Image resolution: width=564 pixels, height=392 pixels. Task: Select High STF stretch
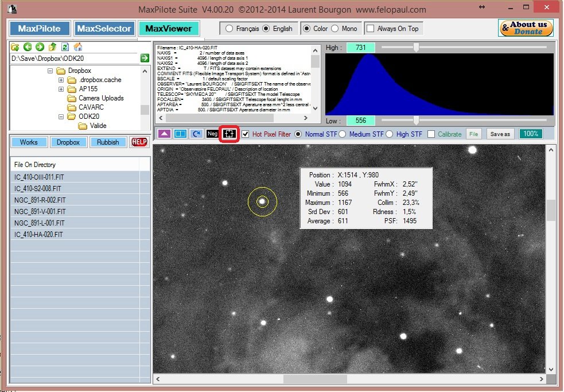coord(389,134)
